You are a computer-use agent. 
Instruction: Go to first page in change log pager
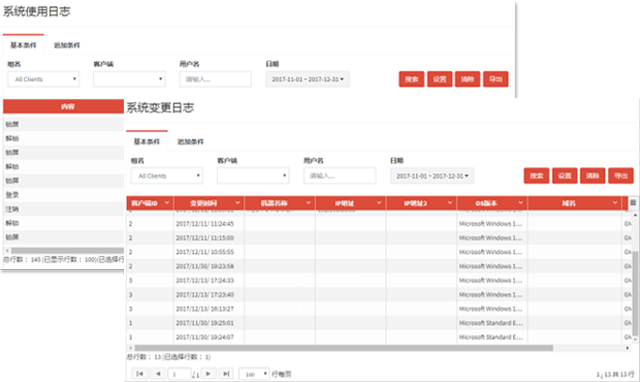(140, 373)
